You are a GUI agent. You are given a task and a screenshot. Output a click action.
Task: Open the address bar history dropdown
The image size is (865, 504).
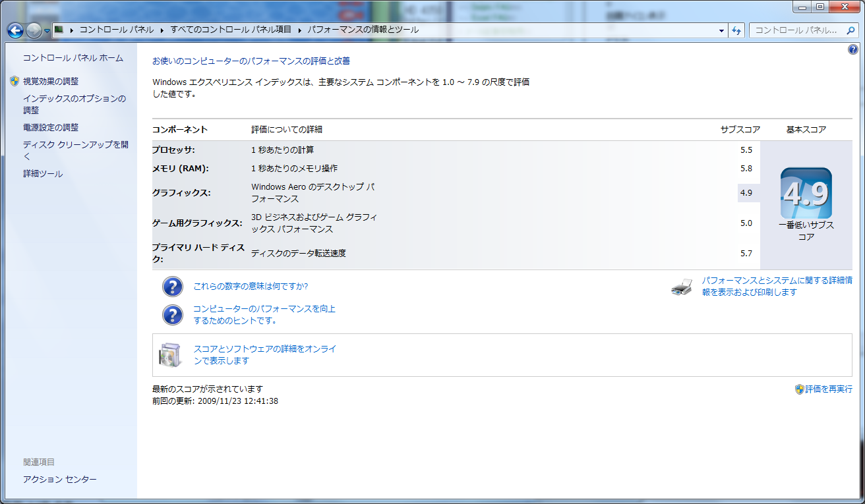pyautogui.click(x=721, y=30)
